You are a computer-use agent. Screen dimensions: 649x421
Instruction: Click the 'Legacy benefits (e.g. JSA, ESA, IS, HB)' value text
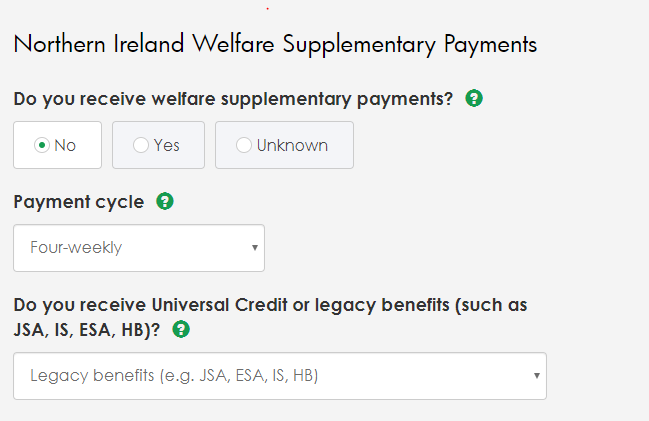pos(174,375)
